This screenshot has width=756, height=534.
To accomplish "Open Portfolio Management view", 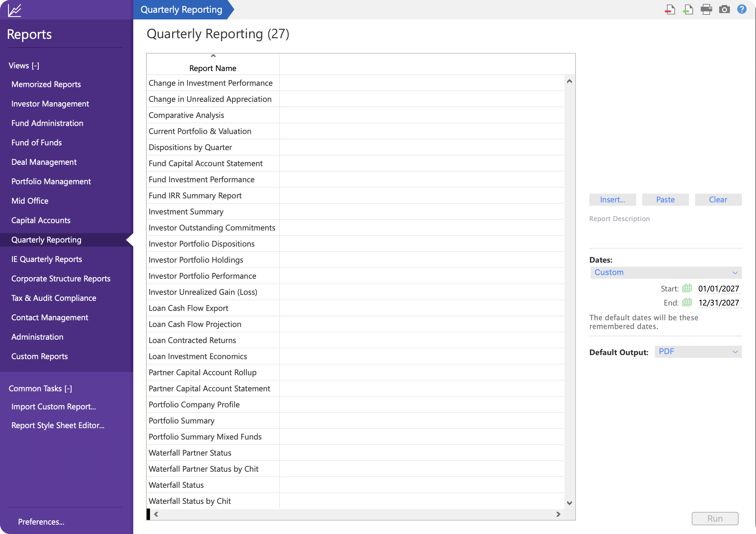I will (x=51, y=182).
